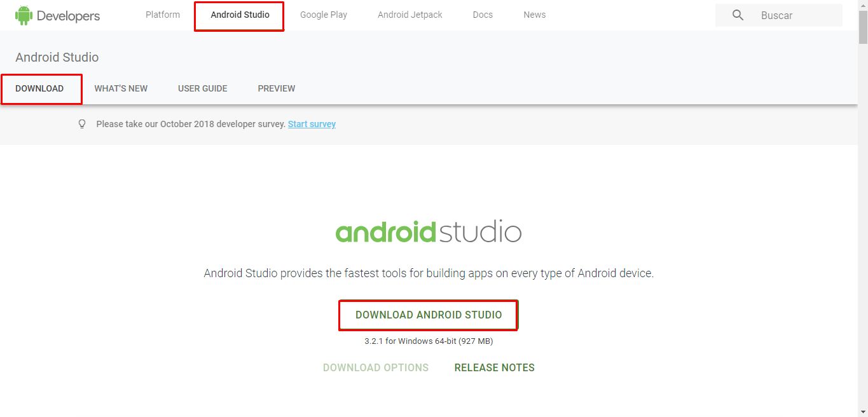Click the search magnifier icon
Screen dimensions: 868x417
[x=738, y=15]
